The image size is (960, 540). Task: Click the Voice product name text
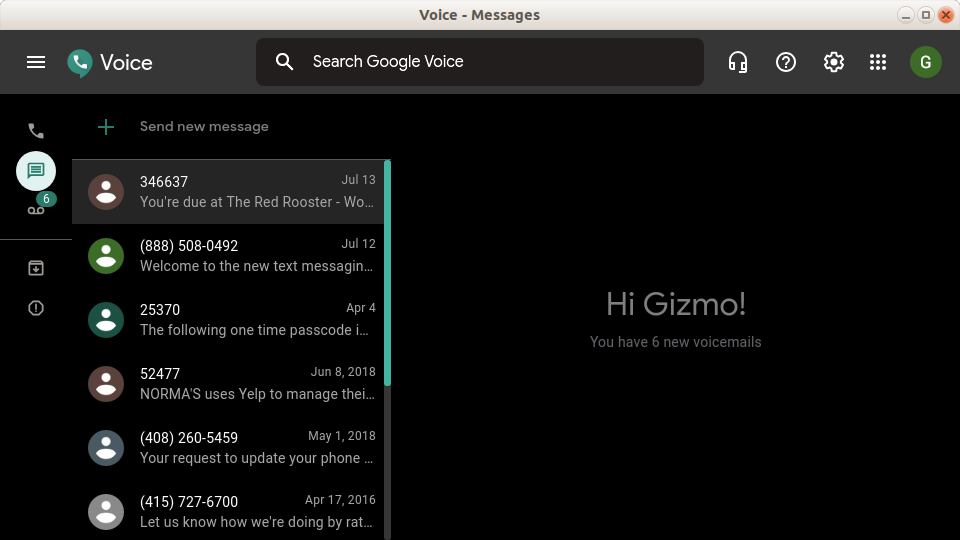pos(126,62)
